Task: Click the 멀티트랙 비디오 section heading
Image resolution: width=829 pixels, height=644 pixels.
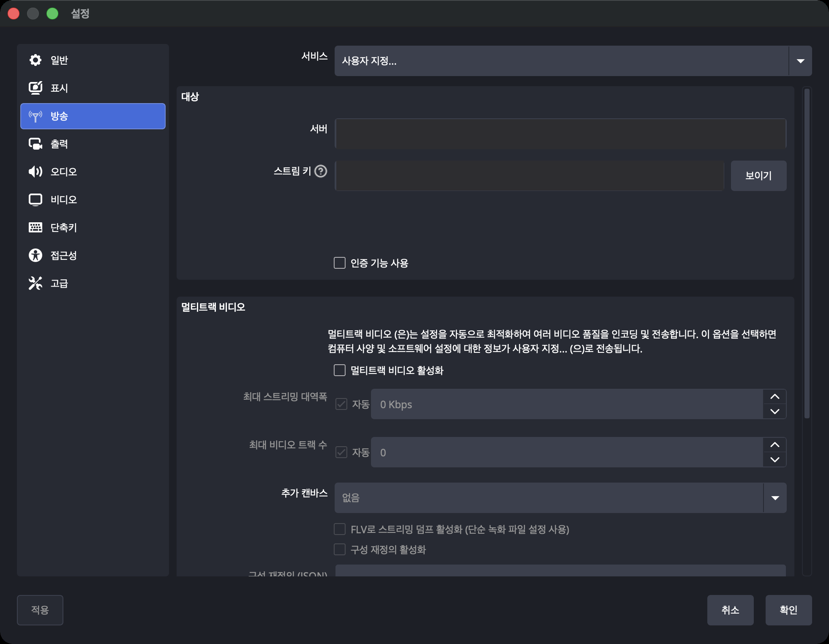Action: click(213, 307)
